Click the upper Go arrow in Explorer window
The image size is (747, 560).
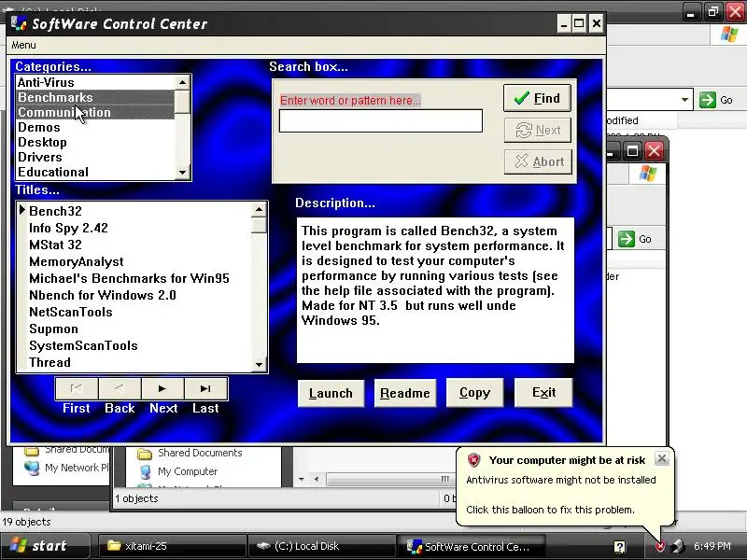click(x=708, y=100)
